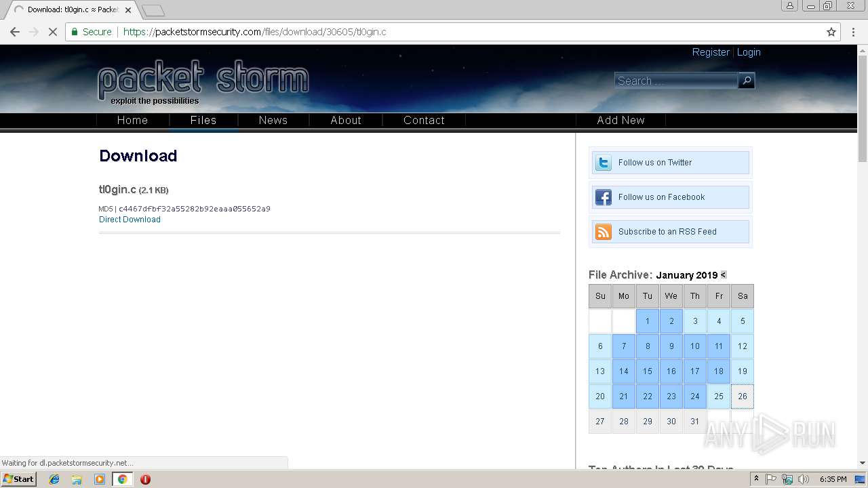Open Contact navigation item
868x488 pixels.
point(424,120)
